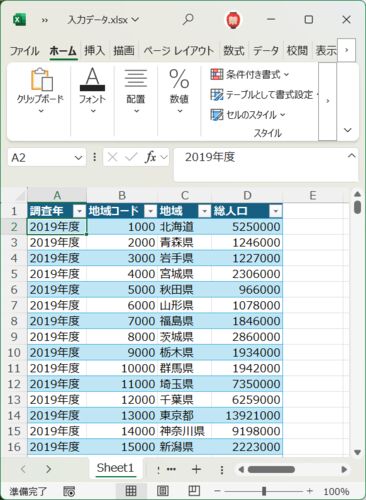Add a new sheet with plus button
Image resolution: width=366 pixels, height=500 pixels.
click(x=196, y=469)
